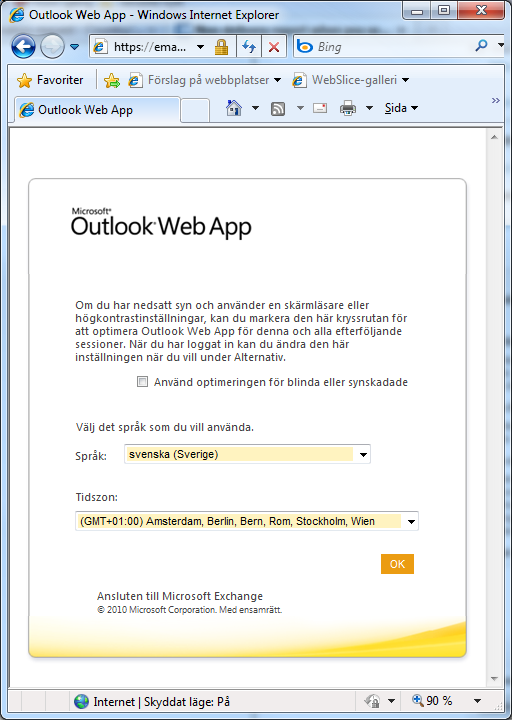The height and width of the screenshot is (720, 512).
Task: Click the WebSlice-galleri dropdown arrow
Action: [x=405, y=80]
